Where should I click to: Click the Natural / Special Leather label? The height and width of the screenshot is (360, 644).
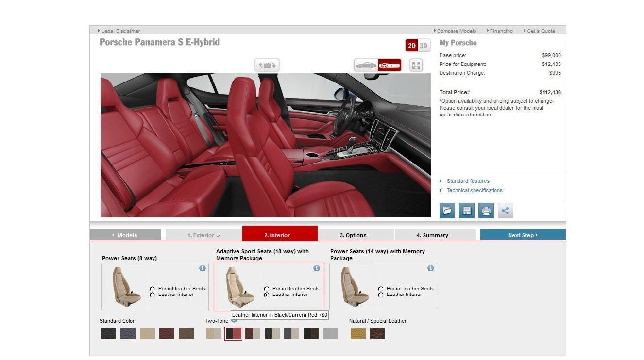[x=378, y=321]
